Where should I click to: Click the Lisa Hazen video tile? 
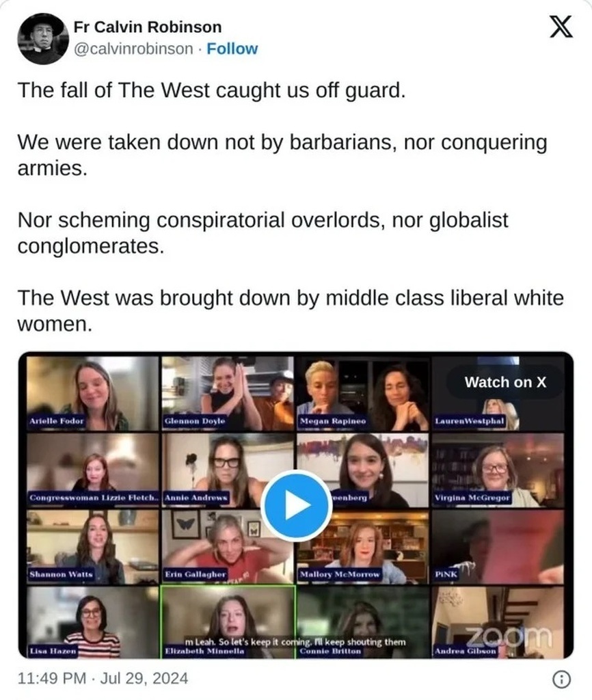93,622
